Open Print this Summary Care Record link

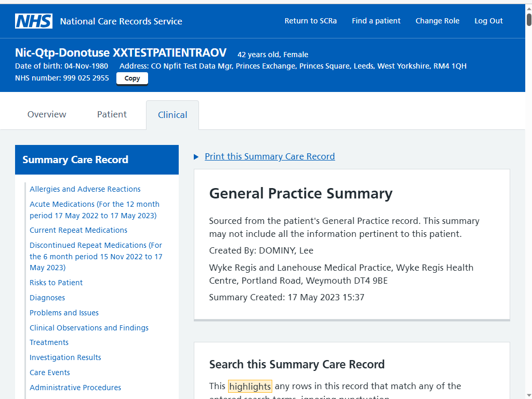pos(270,156)
